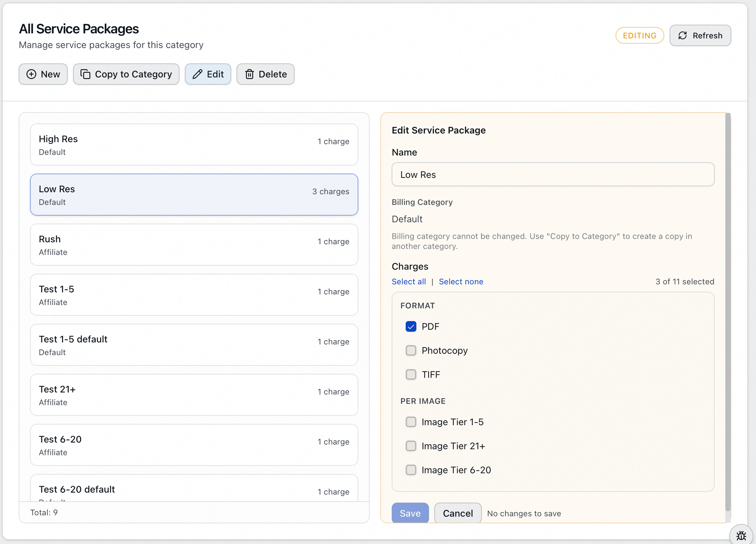The image size is (756, 544).
Task: Click the No changes to save text
Action: tap(524, 513)
